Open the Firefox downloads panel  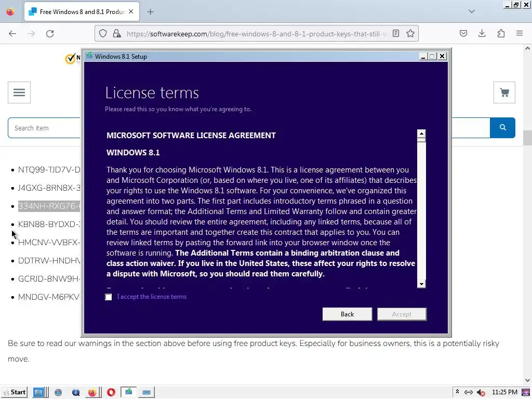pos(482,34)
